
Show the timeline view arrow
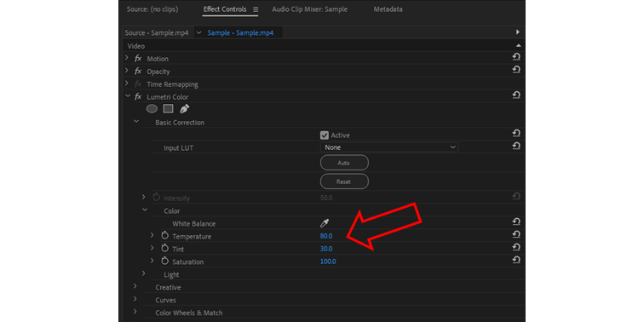pos(518,32)
